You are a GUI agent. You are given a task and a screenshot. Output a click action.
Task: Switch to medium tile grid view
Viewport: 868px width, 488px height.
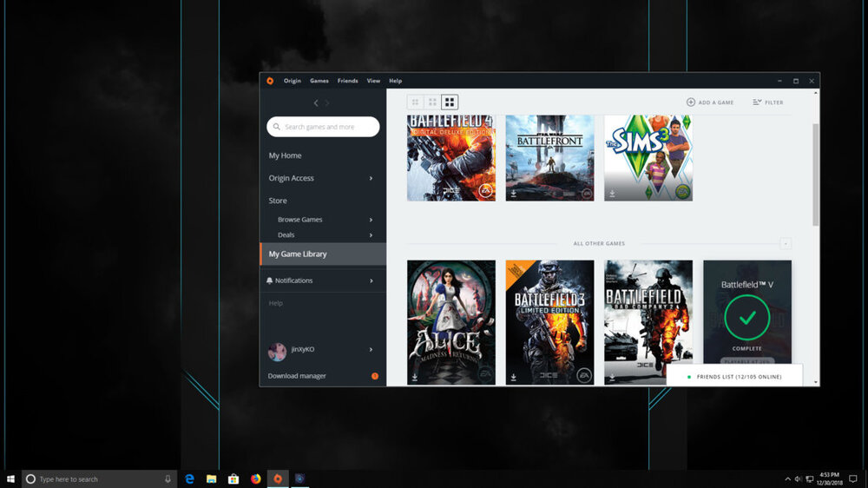pyautogui.click(x=432, y=102)
